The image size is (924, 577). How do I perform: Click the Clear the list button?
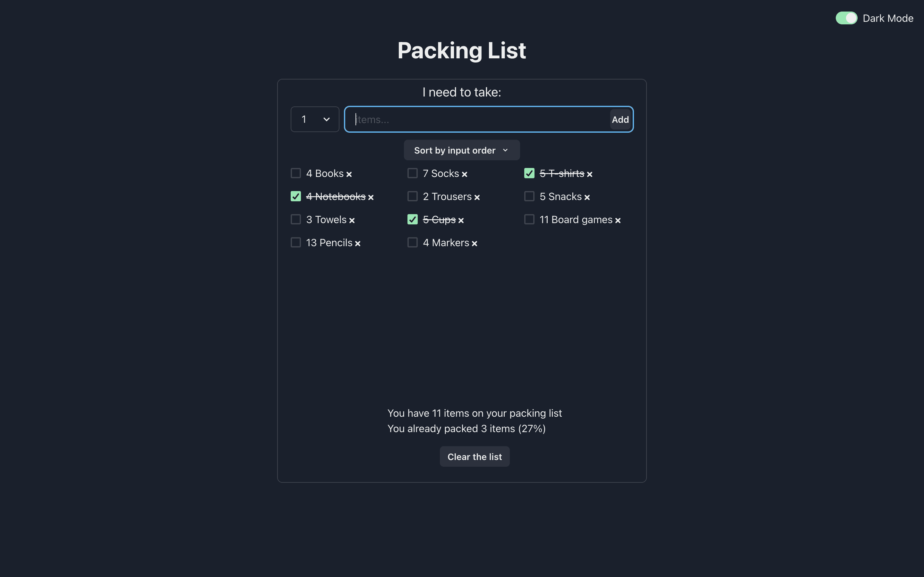click(x=475, y=457)
